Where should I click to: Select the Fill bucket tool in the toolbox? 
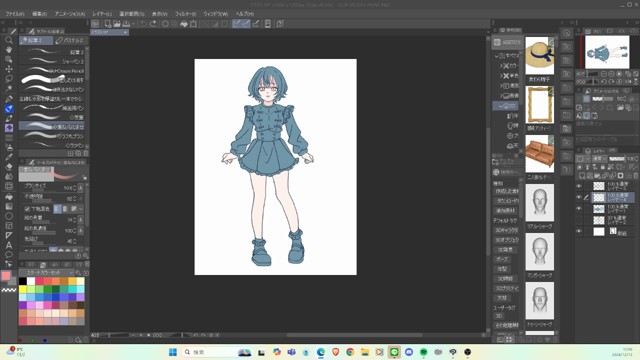[x=9, y=196]
